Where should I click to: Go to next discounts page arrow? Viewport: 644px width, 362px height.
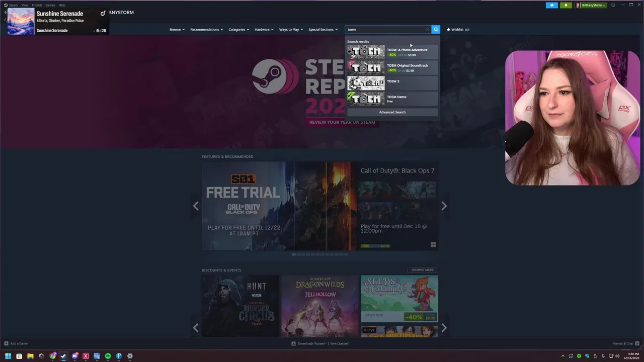click(444, 328)
